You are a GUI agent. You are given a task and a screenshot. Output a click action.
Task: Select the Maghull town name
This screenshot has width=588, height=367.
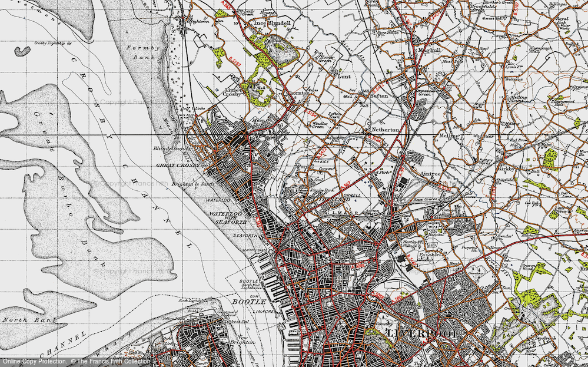coord(430,50)
